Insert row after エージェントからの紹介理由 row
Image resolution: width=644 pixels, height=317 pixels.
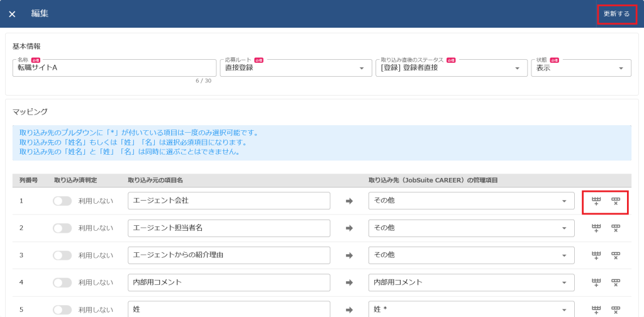pyautogui.click(x=596, y=255)
